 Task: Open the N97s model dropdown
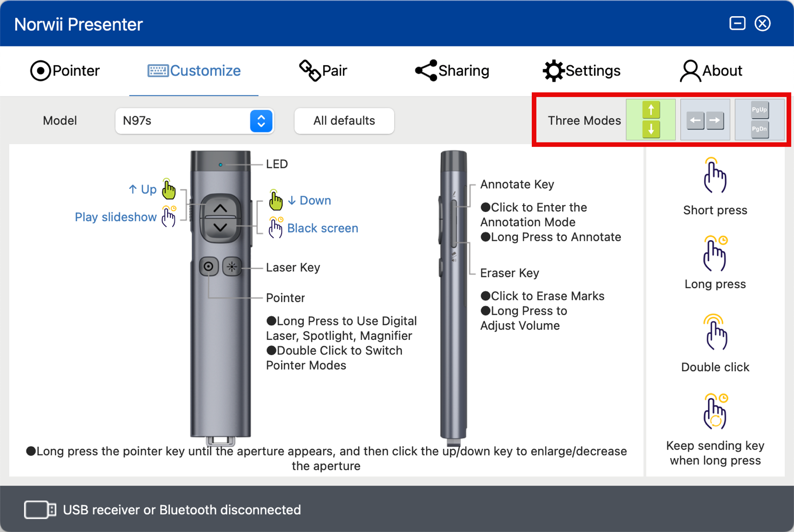tap(195, 121)
